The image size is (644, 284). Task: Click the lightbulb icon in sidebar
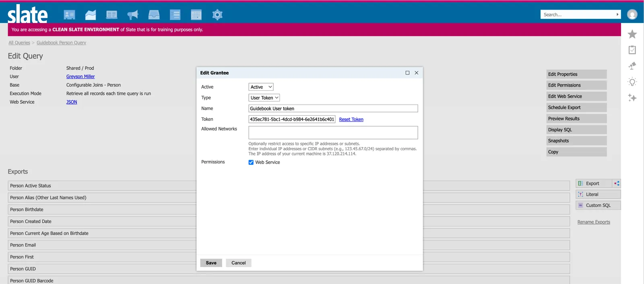pyautogui.click(x=632, y=82)
